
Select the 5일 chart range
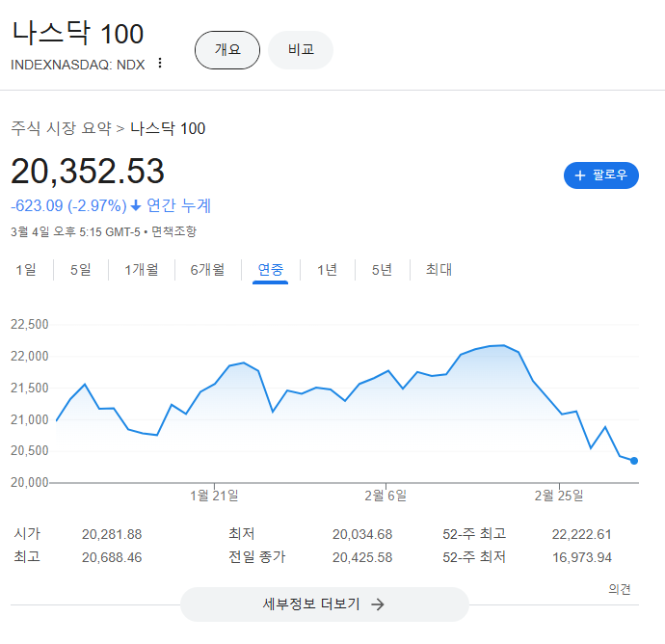[81, 270]
